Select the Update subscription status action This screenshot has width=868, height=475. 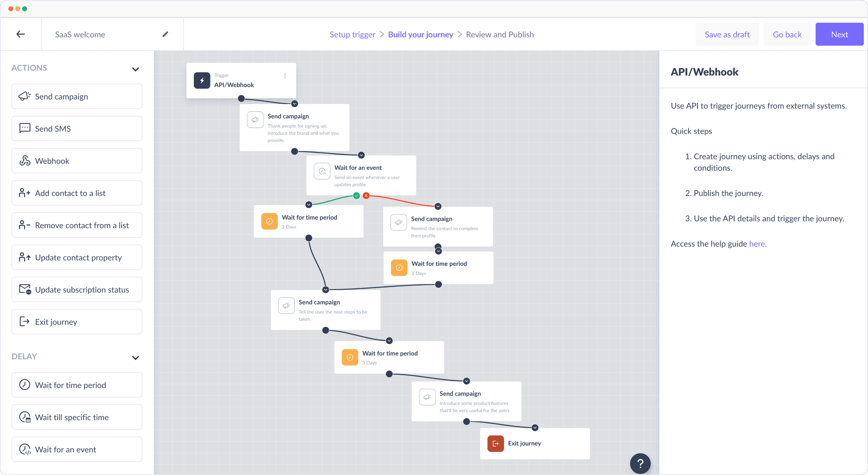coord(77,290)
